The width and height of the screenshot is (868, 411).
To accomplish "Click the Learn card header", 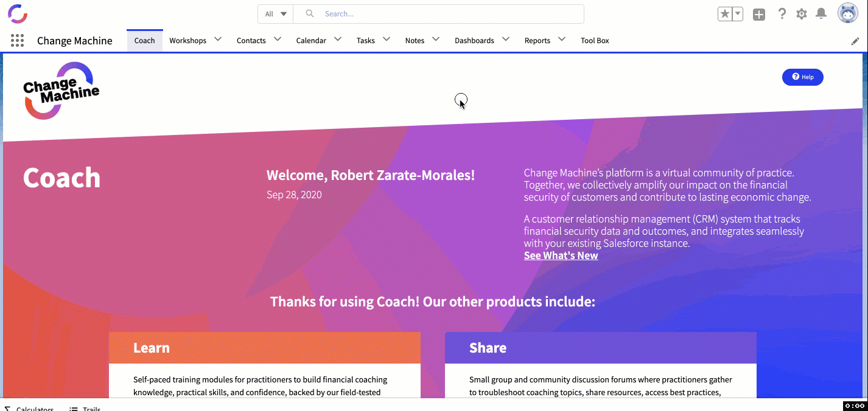I will pos(265,348).
